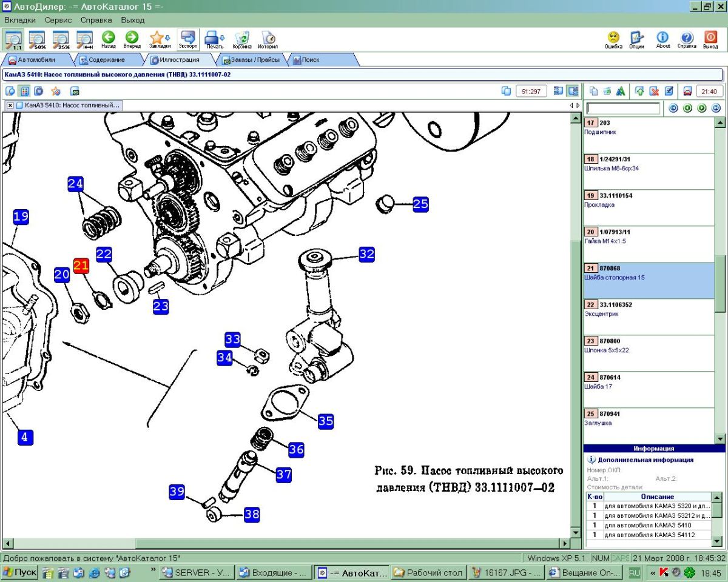Click the red X delete icon in parts toolbar

pyautogui.click(x=654, y=91)
